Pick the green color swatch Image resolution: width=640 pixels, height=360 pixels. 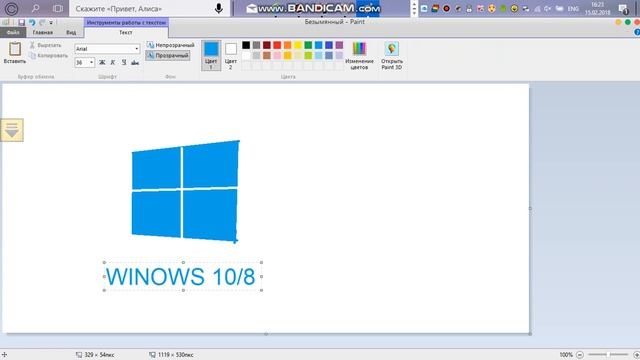click(x=308, y=45)
